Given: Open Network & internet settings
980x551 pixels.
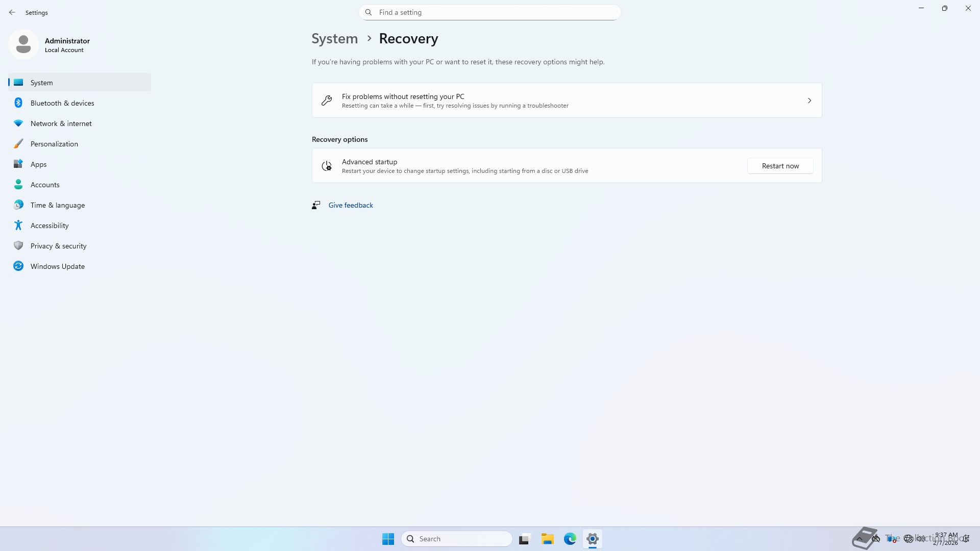Looking at the screenshot, I should [x=61, y=123].
